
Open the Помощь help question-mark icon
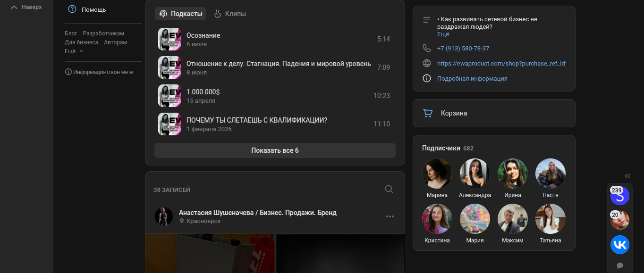tap(72, 9)
